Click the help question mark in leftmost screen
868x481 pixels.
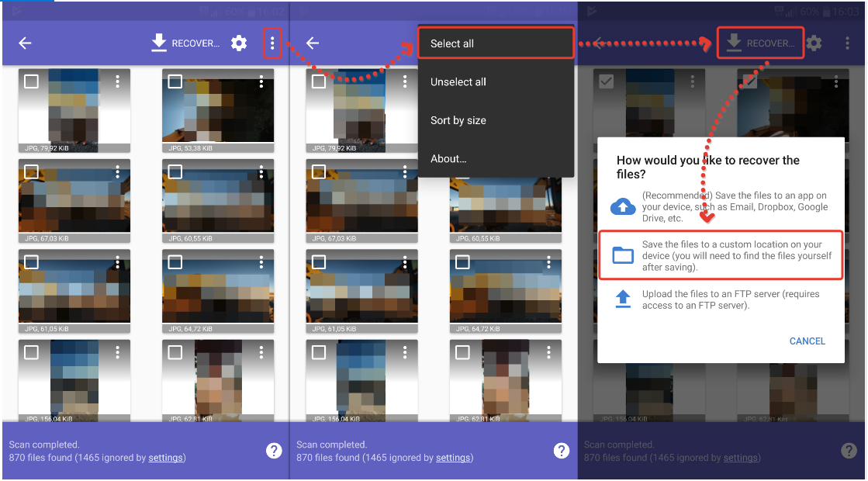tap(274, 451)
